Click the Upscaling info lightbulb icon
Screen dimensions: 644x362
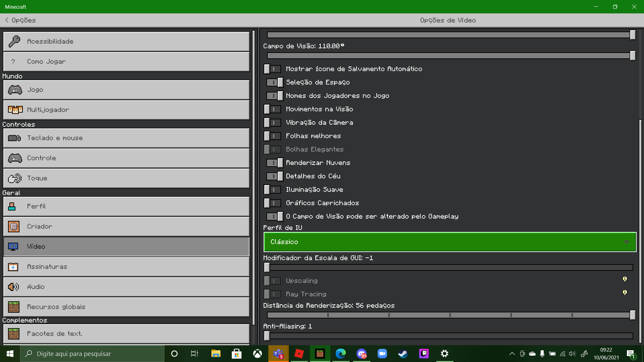coord(625,279)
